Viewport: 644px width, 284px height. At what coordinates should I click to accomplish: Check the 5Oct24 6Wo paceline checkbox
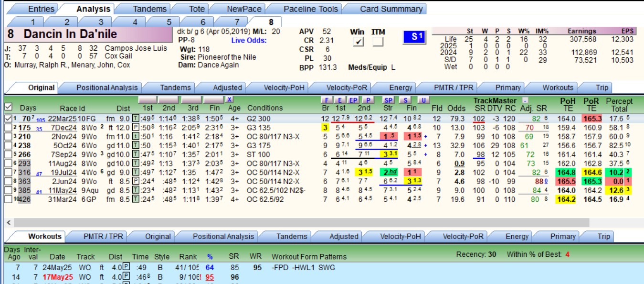click(x=8, y=146)
